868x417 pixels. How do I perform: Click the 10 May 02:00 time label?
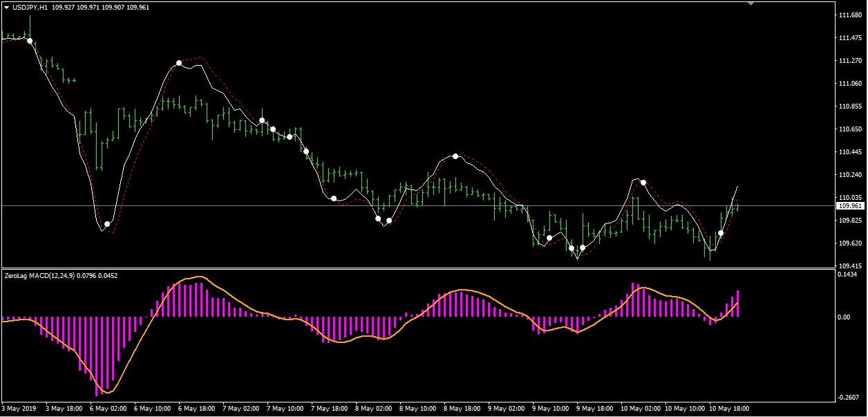[640, 409]
